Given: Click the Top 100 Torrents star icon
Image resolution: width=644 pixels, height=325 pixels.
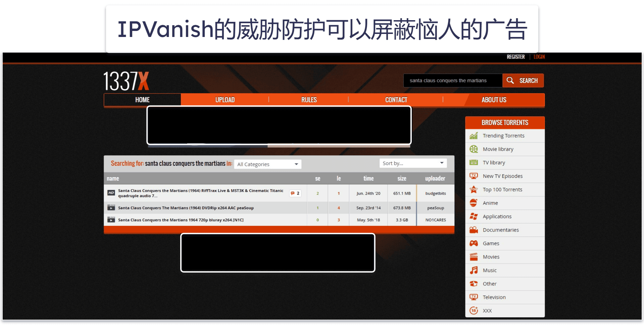Looking at the screenshot, I should click(x=474, y=190).
